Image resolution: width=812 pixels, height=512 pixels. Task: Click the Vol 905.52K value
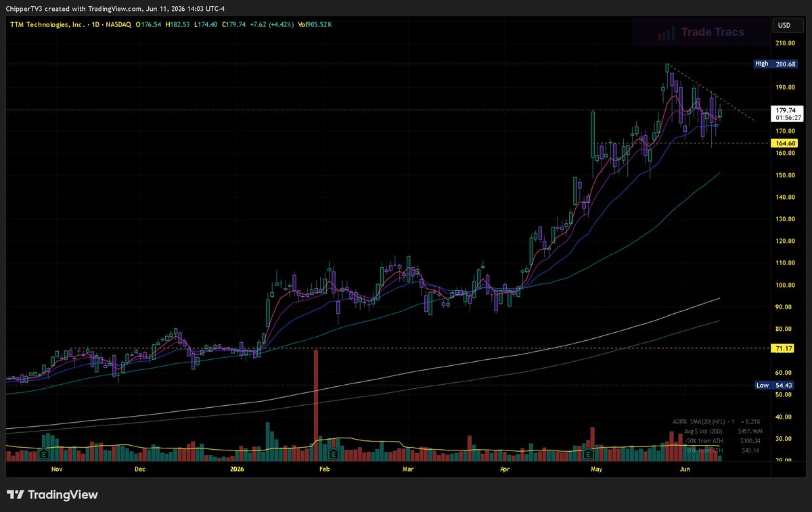(x=317, y=24)
